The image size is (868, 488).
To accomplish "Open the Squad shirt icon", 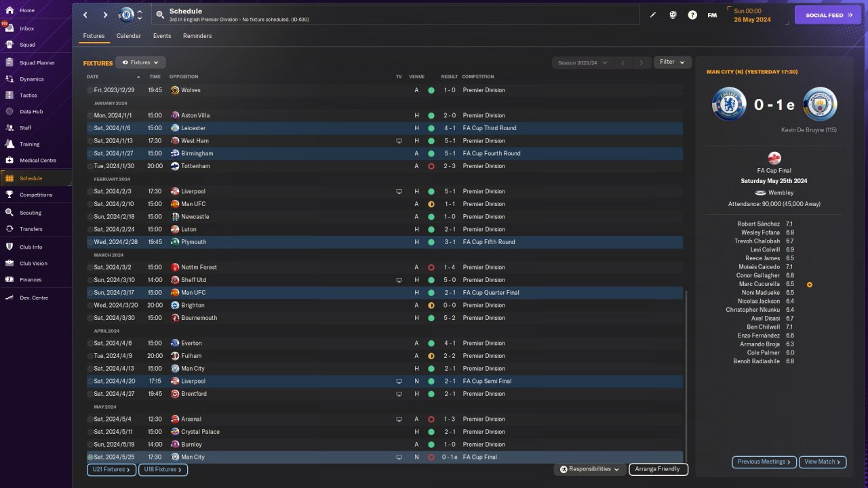I will click(x=9, y=45).
